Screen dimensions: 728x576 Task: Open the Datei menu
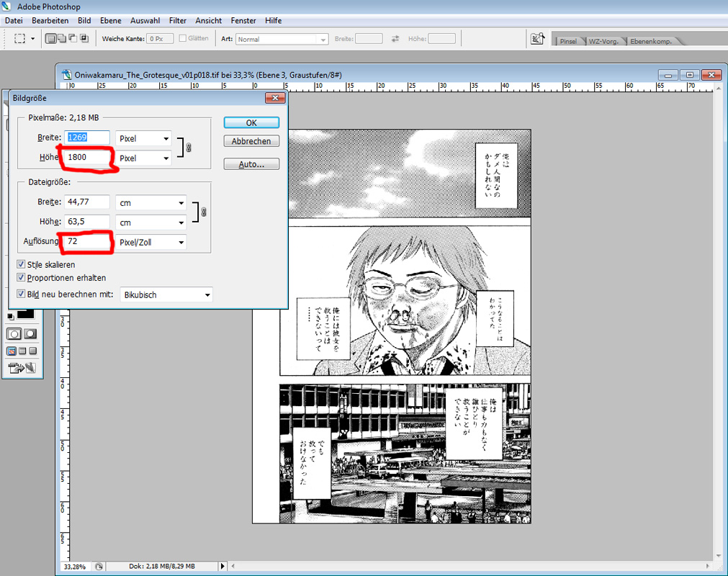click(x=14, y=20)
